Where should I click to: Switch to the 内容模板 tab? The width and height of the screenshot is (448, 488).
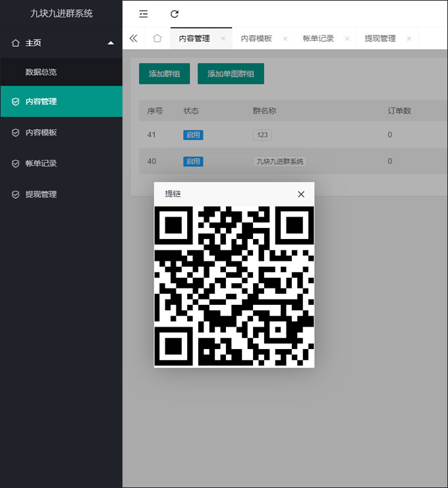(256, 39)
